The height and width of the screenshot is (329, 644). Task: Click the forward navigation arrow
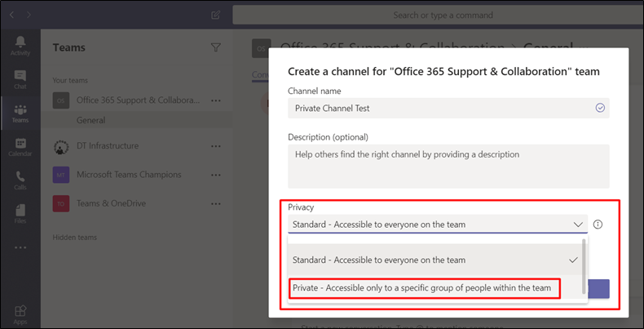[29, 15]
